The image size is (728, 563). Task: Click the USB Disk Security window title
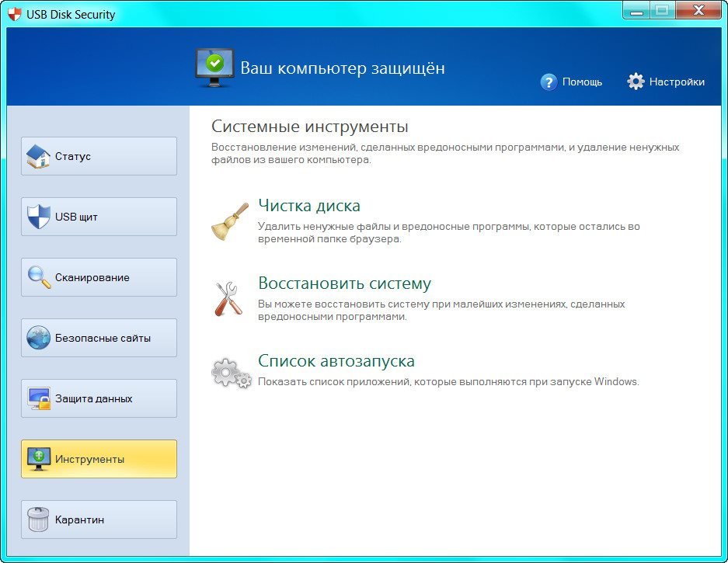point(71,15)
